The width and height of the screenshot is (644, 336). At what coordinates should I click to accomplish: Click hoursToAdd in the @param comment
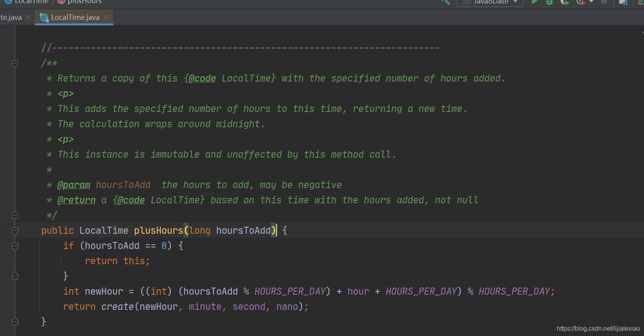point(123,185)
